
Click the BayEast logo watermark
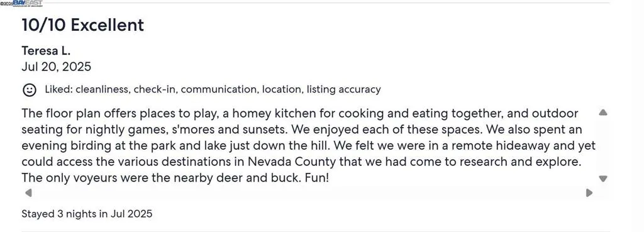pos(28,3)
